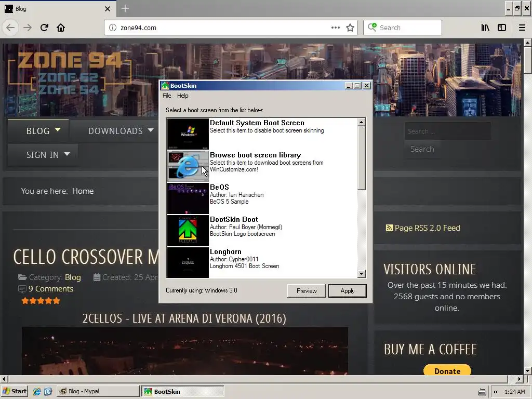Open the Home breadcrumb link
This screenshot has height=399, width=532.
click(83, 191)
